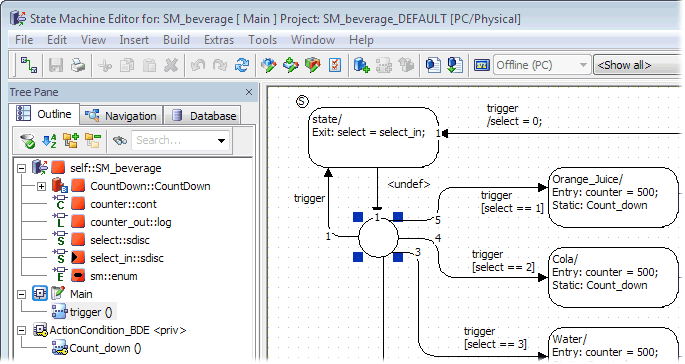Open the <Show all> dropdown
Image resolution: width=685 pixels, height=364 pixels.
[x=638, y=66]
